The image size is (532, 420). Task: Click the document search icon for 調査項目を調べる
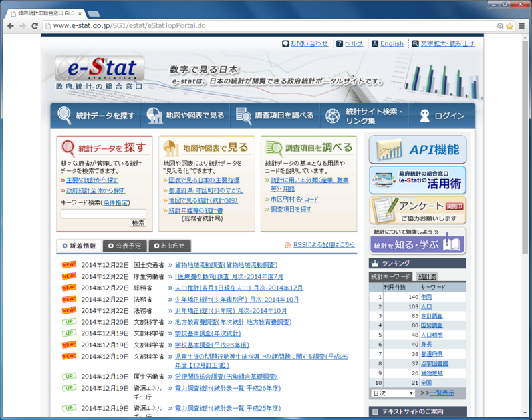[x=243, y=116]
